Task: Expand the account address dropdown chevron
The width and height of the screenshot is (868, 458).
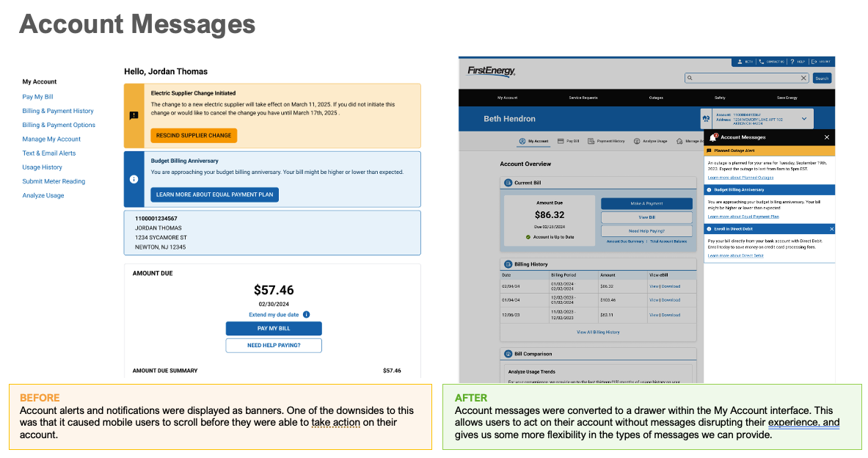Action: pyautogui.click(x=804, y=118)
